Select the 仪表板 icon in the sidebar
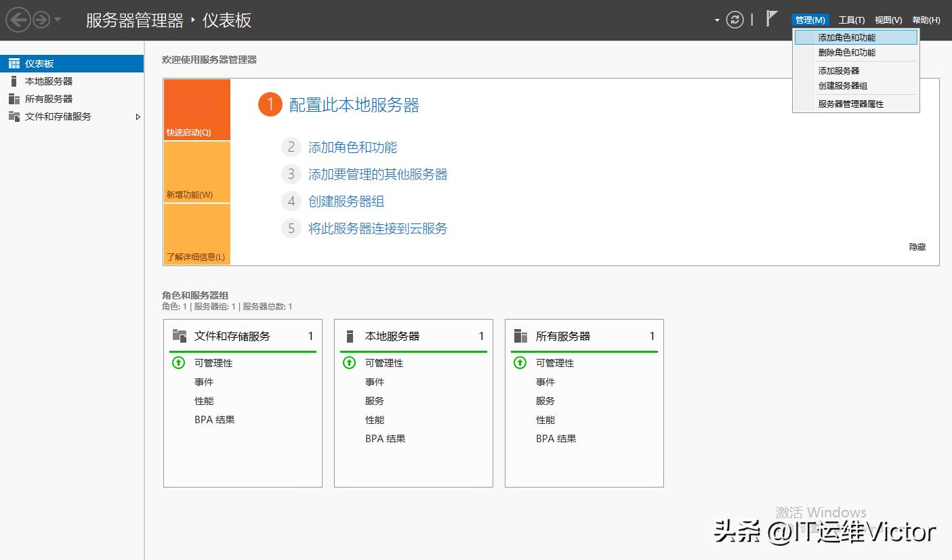952x560 pixels. tap(14, 63)
